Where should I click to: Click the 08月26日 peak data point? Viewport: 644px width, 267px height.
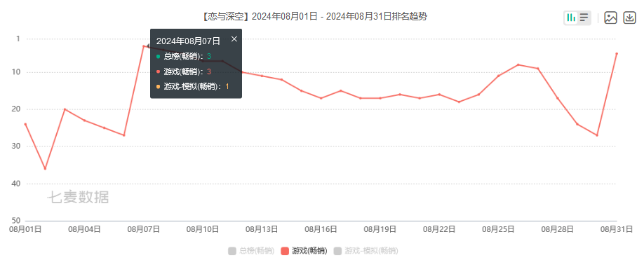(518, 64)
